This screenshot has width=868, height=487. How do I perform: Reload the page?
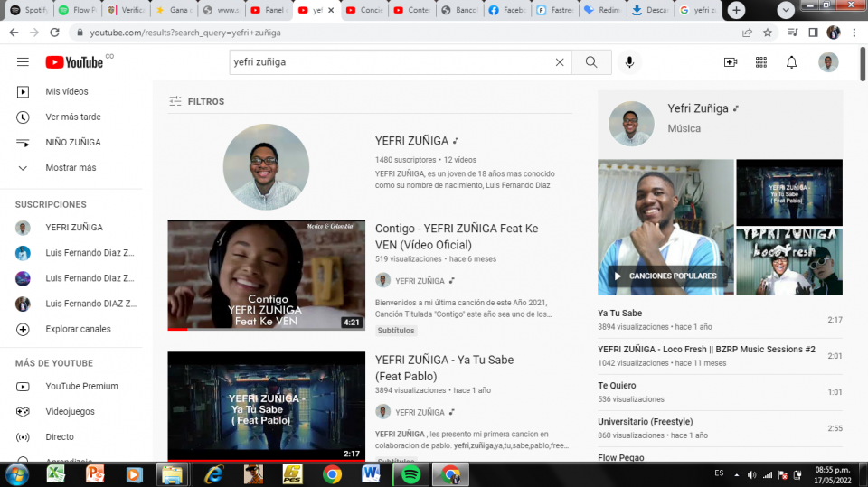pyautogui.click(x=54, y=33)
